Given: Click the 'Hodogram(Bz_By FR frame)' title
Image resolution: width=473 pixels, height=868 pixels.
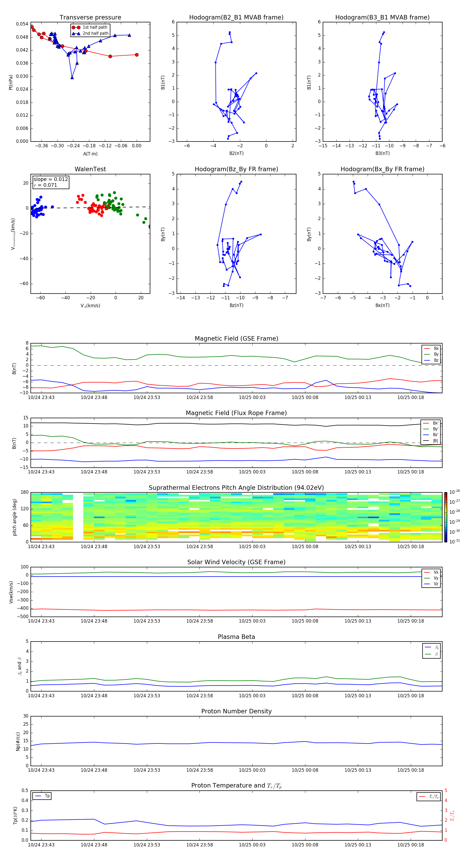Looking at the screenshot, I should [236, 169].
